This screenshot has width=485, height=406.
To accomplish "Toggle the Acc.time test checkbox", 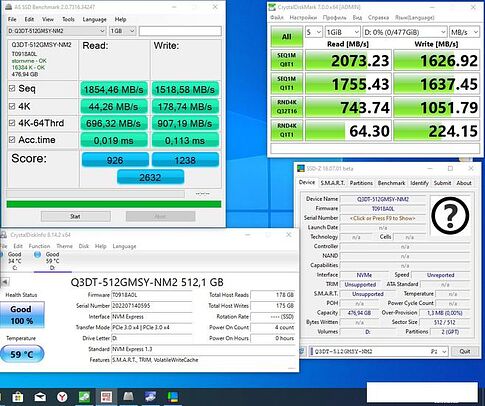I will click(x=12, y=140).
